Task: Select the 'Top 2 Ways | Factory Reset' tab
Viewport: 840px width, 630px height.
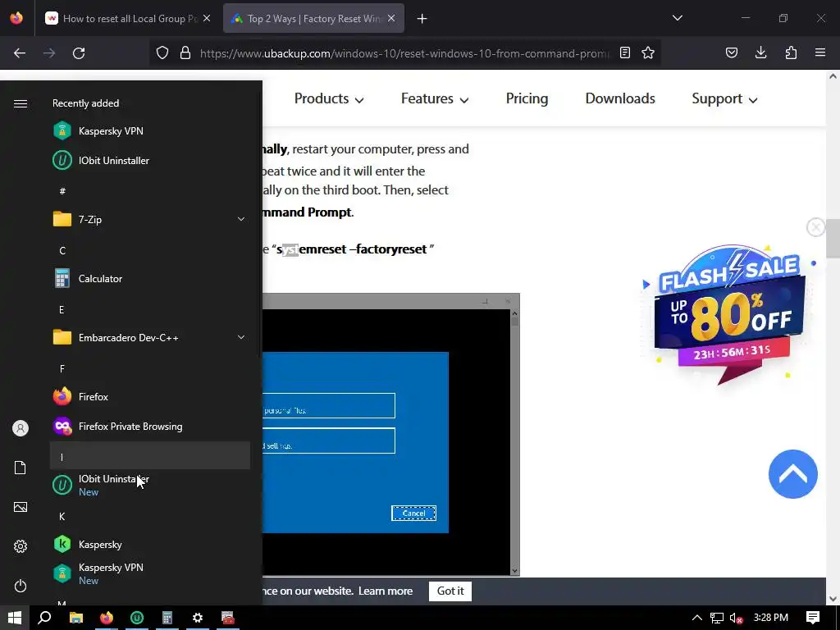Action: (x=313, y=19)
